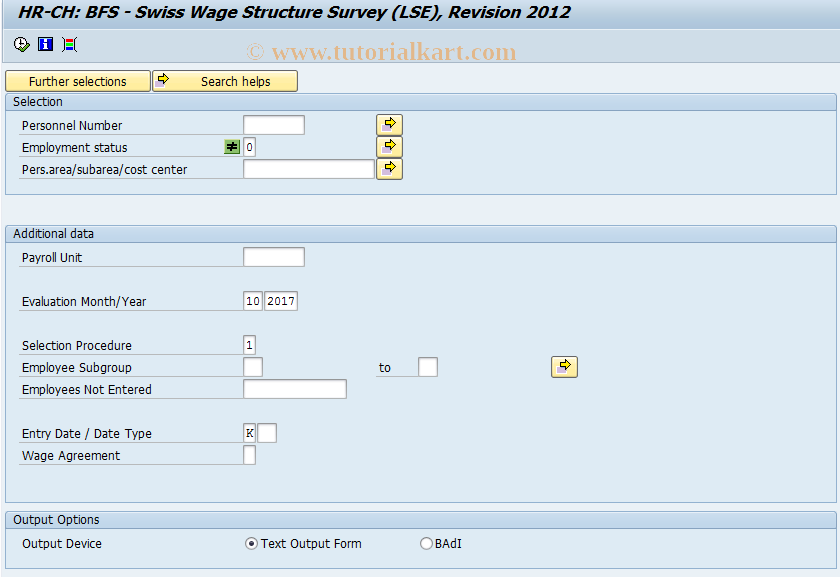840x577 pixels.
Task: Click the Employee Subgroup to field
Action: (x=428, y=367)
